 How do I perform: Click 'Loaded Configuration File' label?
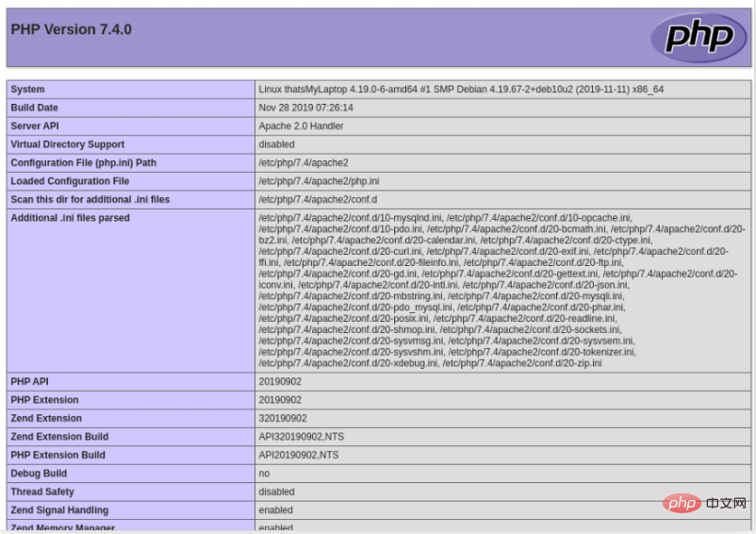(x=70, y=181)
